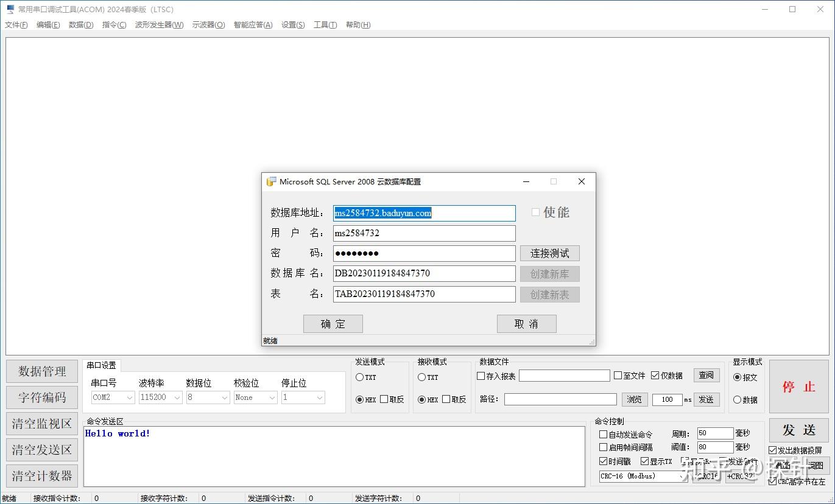835x504 pixels.
Task: Open the 串口号 COM2 dropdown
Action: (113, 397)
